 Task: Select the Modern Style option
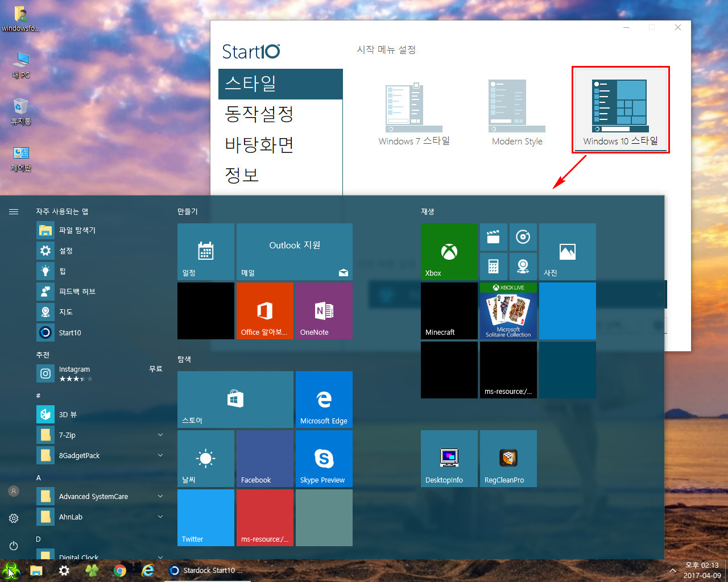click(x=517, y=113)
